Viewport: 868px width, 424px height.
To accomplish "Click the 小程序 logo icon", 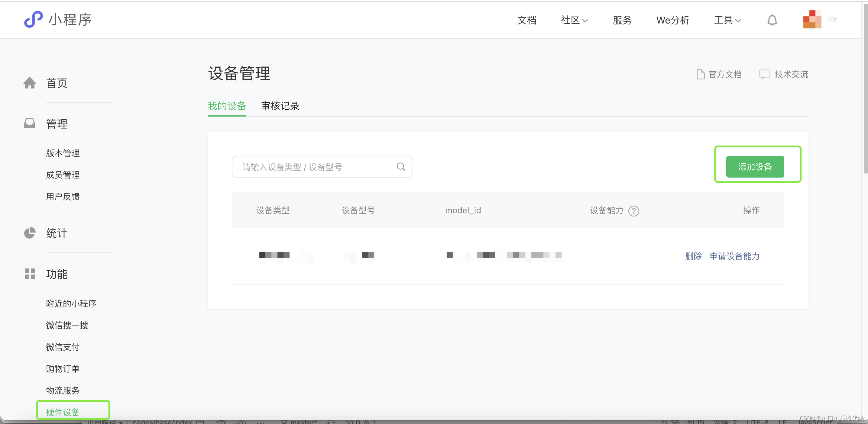I will [33, 19].
